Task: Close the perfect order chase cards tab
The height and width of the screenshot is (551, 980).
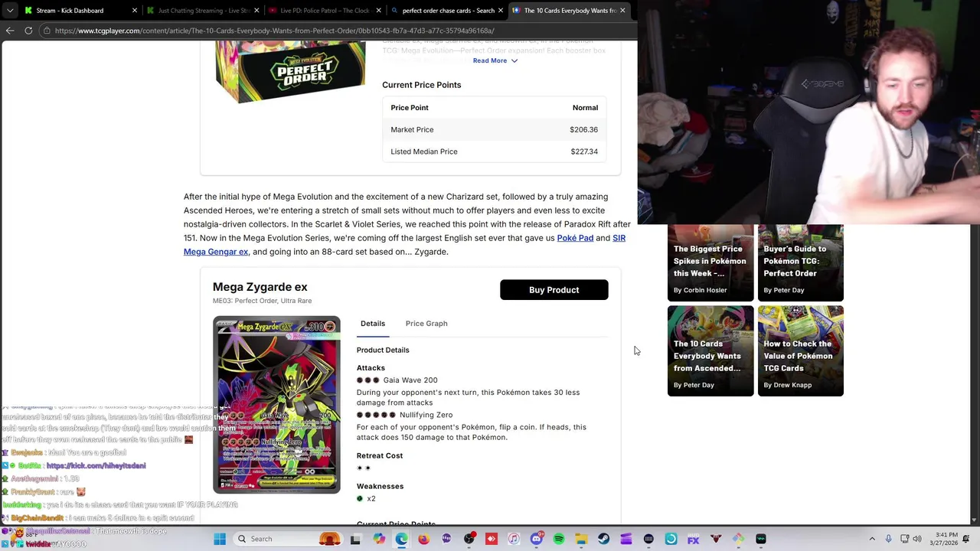Action: (501, 11)
